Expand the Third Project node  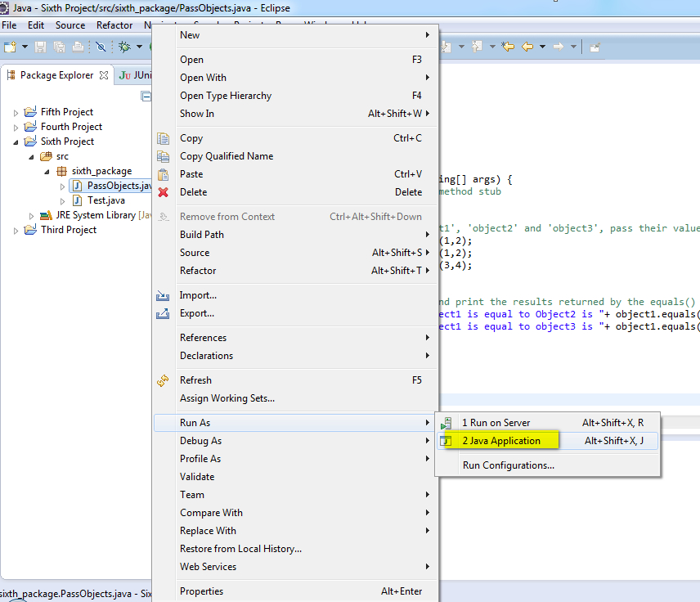pyautogui.click(x=16, y=231)
